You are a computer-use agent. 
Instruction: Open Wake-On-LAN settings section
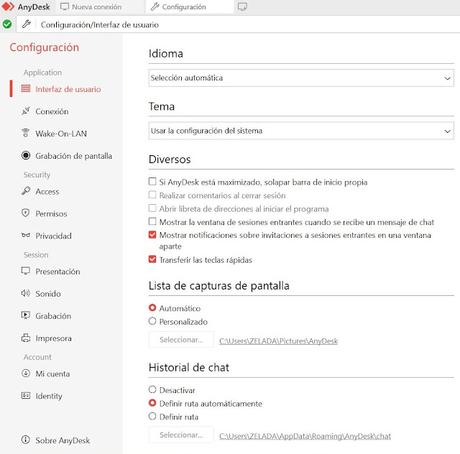(x=61, y=134)
